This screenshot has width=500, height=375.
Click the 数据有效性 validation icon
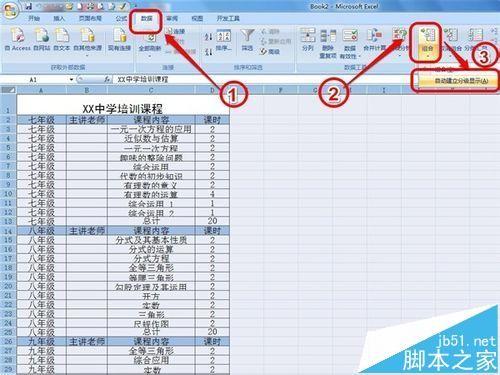(350, 35)
